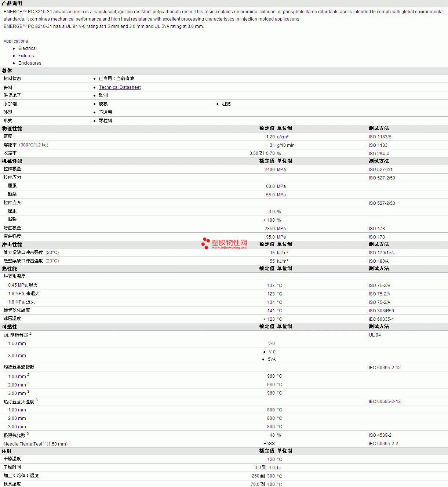Select the density value 1.20
This screenshot has width=448, height=487.
tap(270, 137)
